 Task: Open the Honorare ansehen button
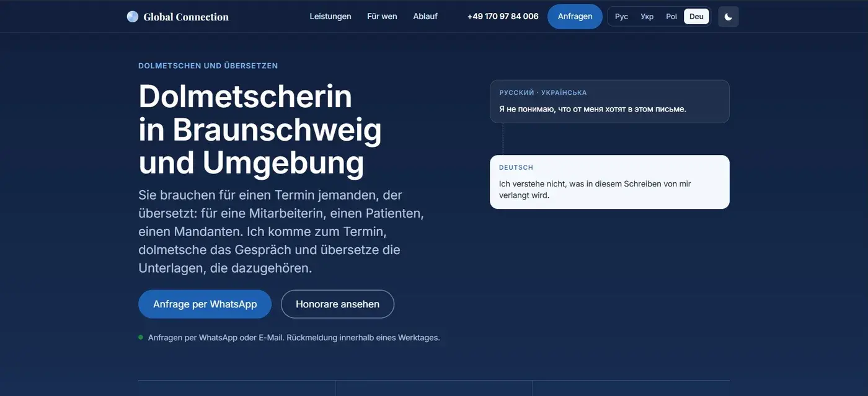click(x=337, y=304)
